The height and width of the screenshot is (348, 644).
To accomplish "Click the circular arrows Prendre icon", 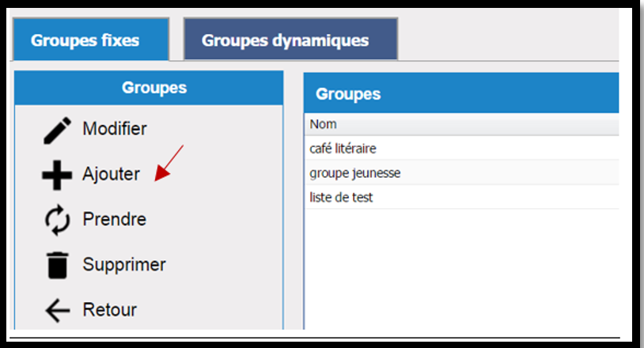I will 57,220.
